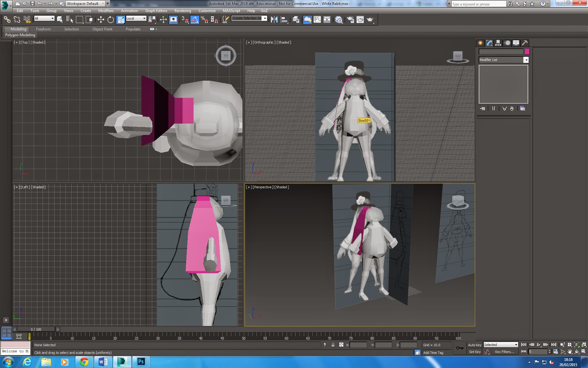Click the Select and Link tool
Screen dimensions: 588x368
(x=7, y=20)
